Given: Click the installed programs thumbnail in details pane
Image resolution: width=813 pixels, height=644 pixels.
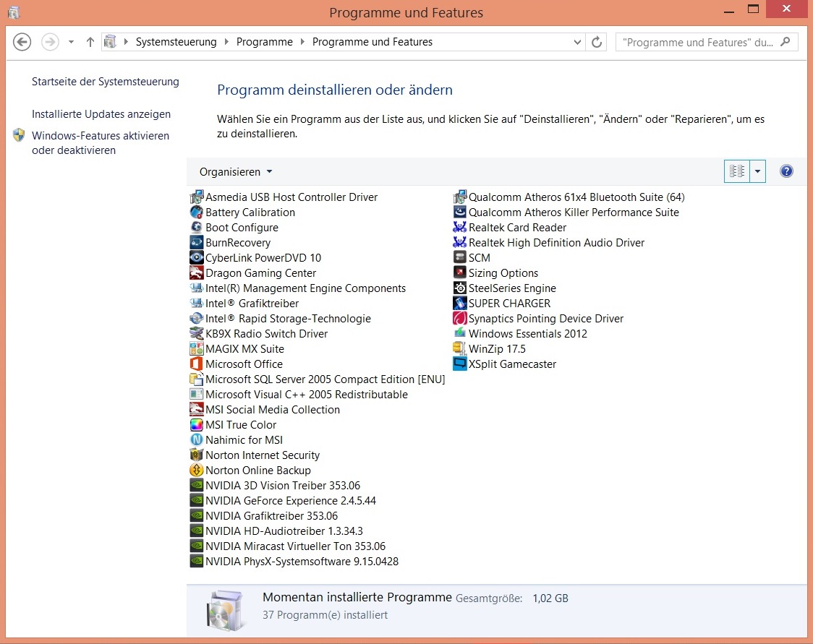Looking at the screenshot, I should (225, 611).
